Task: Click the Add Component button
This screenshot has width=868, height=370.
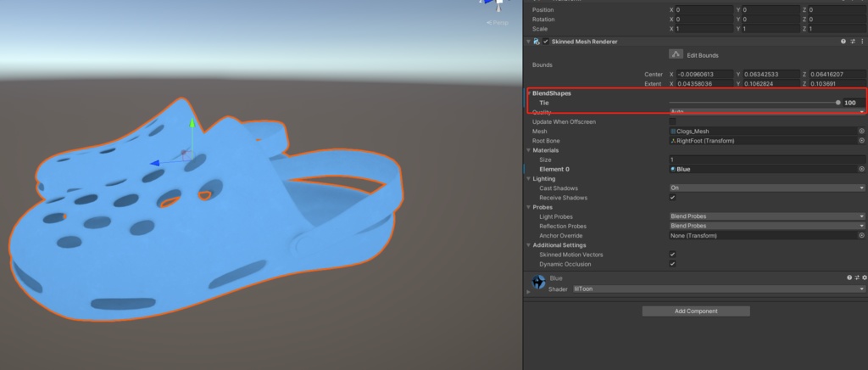Action: 696,311
